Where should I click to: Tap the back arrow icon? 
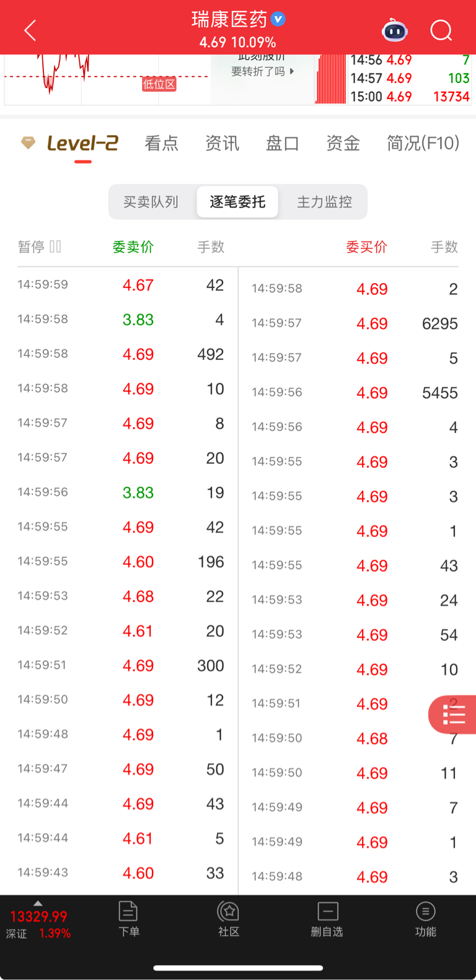30,30
